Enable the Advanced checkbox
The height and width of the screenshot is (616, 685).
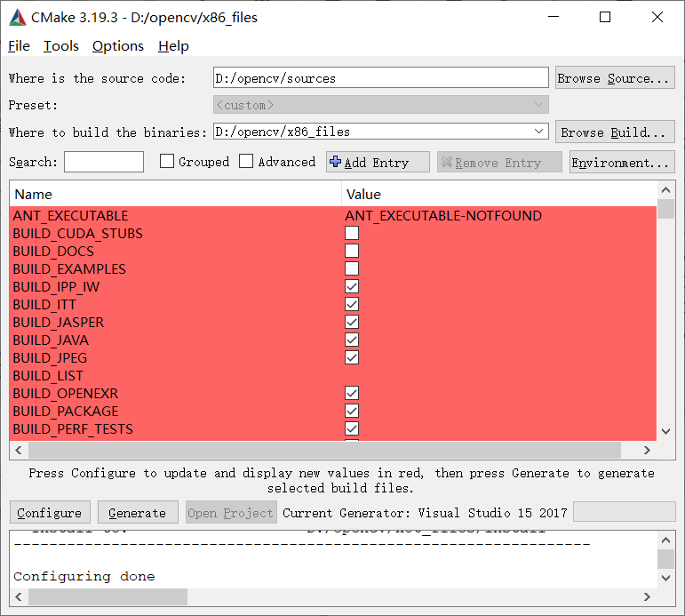(x=246, y=161)
